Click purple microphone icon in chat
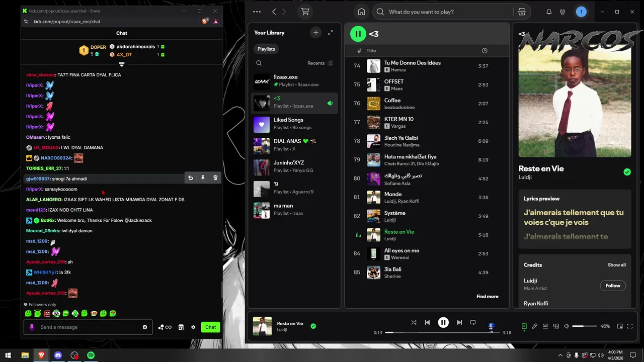Screen dimensions: 644x362 pyautogui.click(x=32, y=327)
